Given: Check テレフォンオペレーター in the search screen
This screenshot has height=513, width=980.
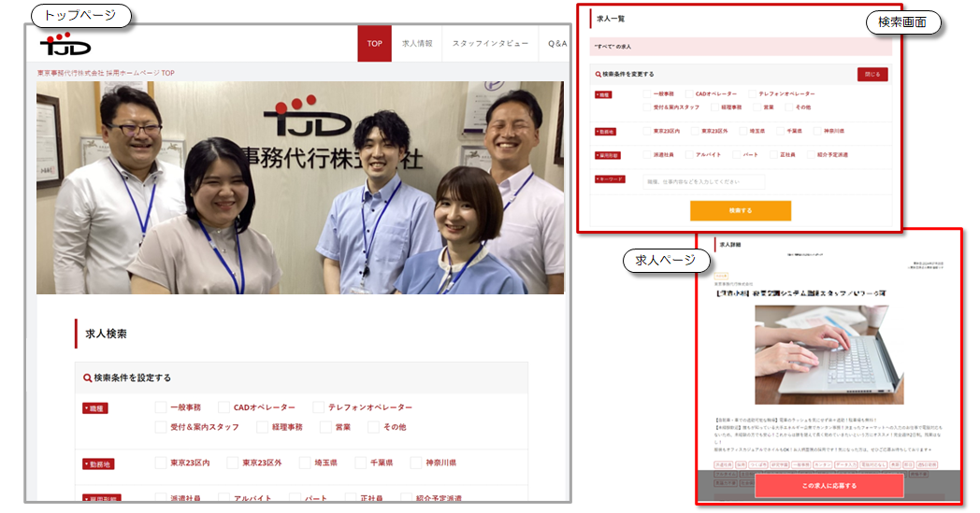Looking at the screenshot, I should pos(752,93).
